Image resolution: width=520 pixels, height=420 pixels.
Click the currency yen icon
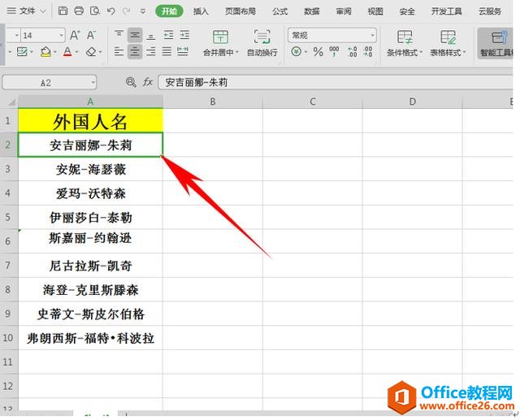click(296, 52)
